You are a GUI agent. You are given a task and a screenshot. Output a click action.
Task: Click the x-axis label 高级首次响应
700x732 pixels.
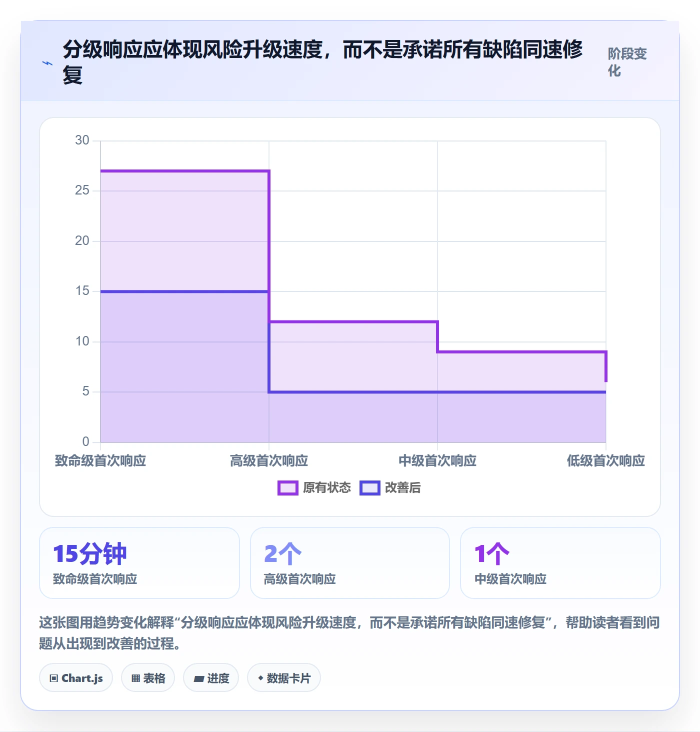point(269,460)
